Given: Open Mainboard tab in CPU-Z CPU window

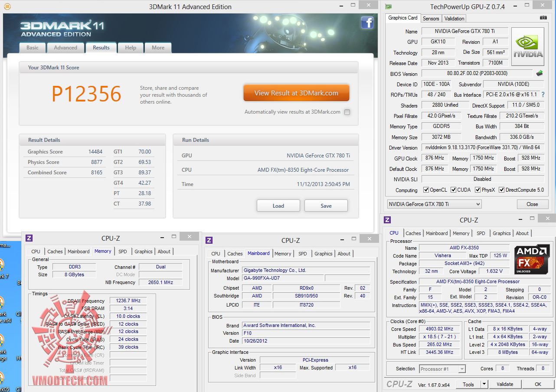Looking at the screenshot, I should pos(437,233).
